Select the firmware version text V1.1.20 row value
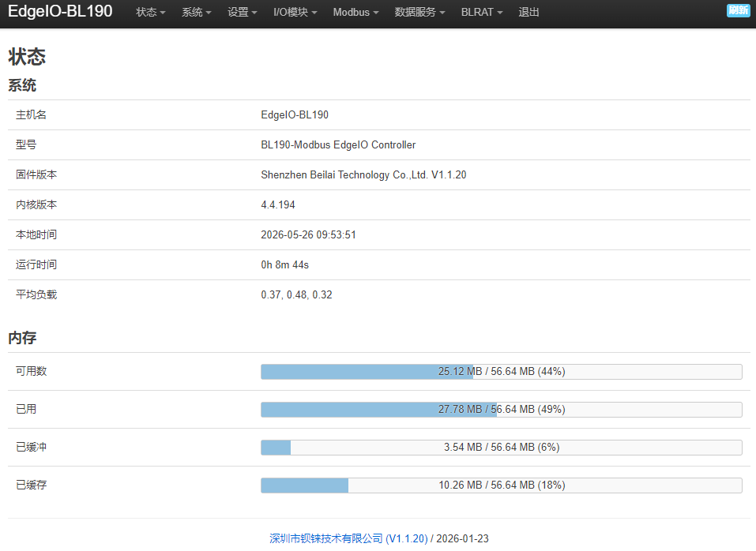Screen dimensions: 756x551 click(x=363, y=174)
